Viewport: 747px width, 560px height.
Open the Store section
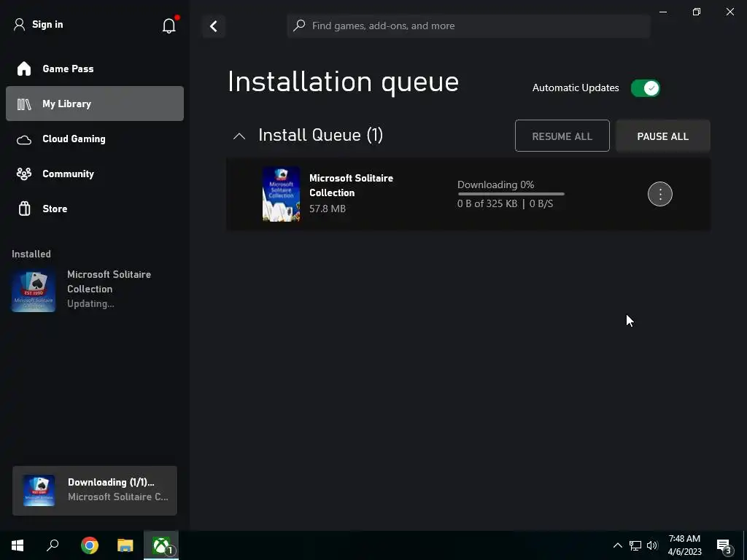tap(95, 209)
